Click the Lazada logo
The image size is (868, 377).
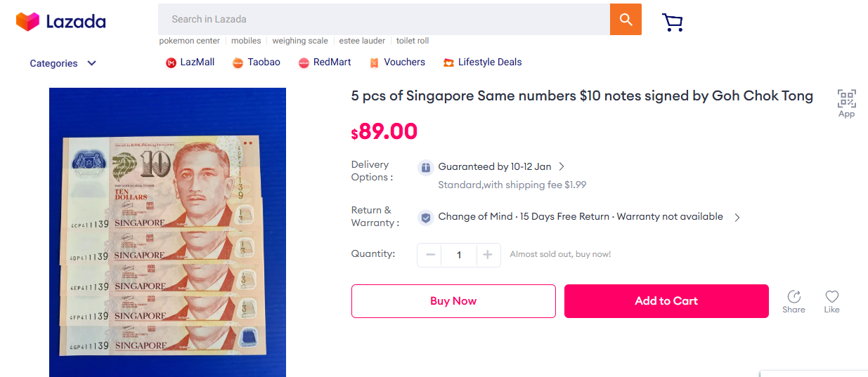pos(61,22)
